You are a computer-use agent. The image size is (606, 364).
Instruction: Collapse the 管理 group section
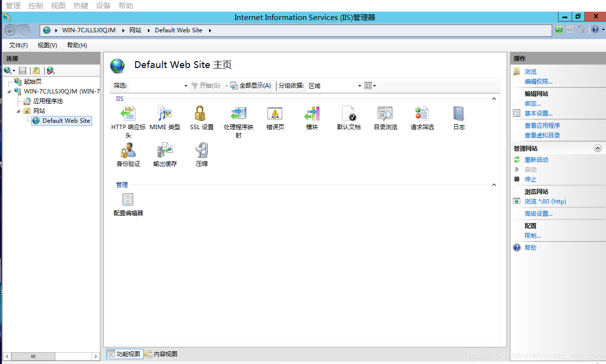pos(494,185)
